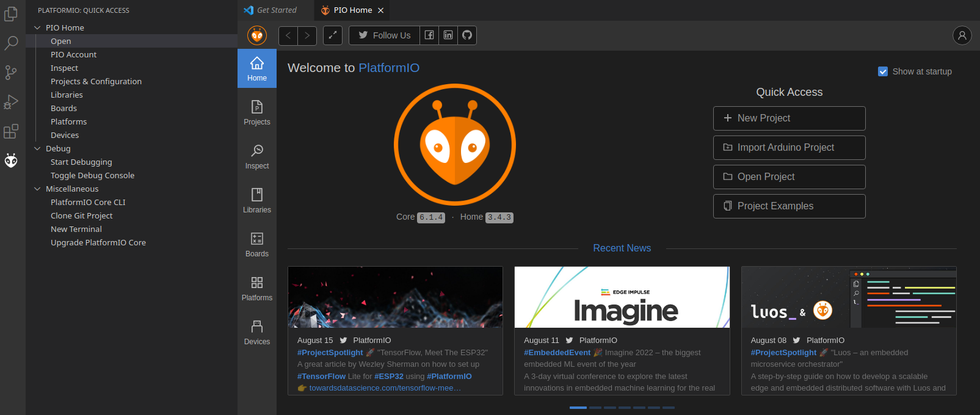The image size is (980, 415).
Task: Click the Project Examples button
Action: [x=789, y=206]
